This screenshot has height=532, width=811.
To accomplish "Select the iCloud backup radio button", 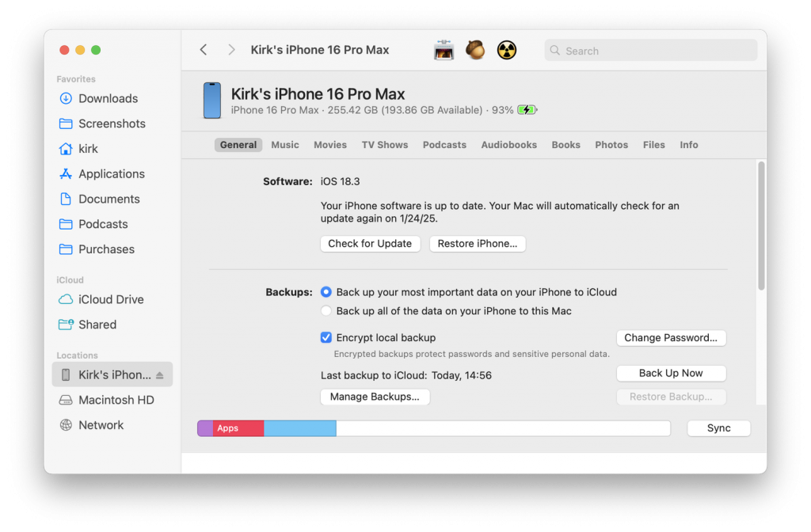I will click(326, 291).
